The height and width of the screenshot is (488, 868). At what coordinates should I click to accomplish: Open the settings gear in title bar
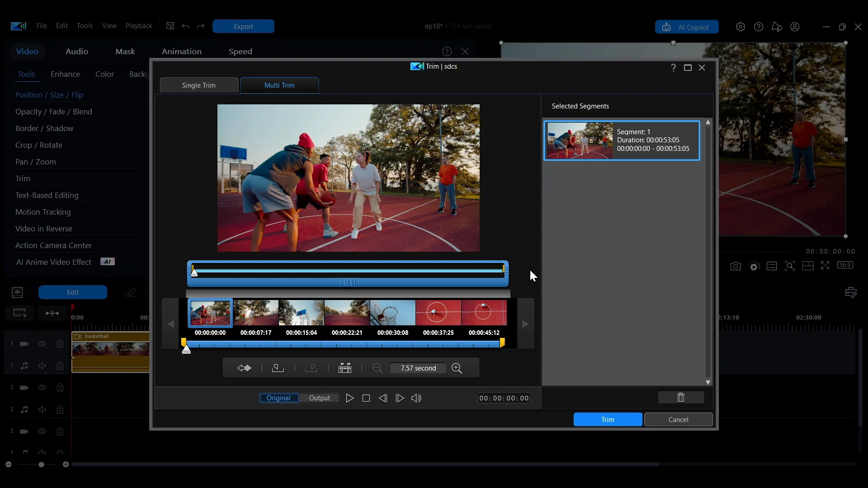741,27
